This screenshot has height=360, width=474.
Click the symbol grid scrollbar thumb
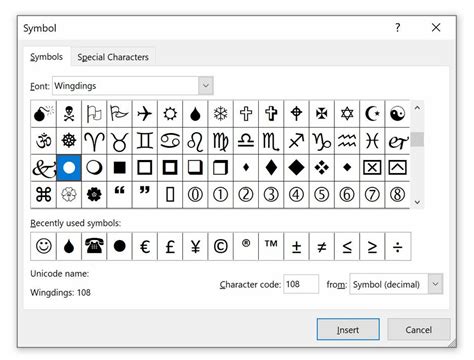tap(417, 139)
